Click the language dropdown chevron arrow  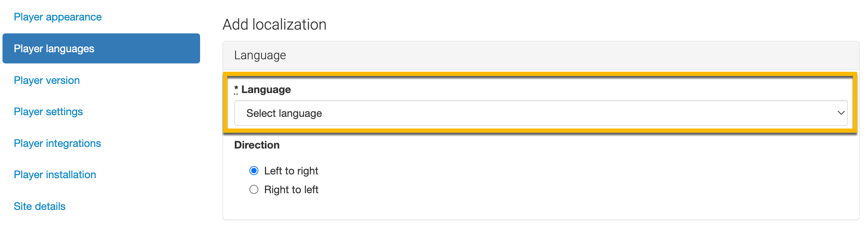[x=841, y=113]
